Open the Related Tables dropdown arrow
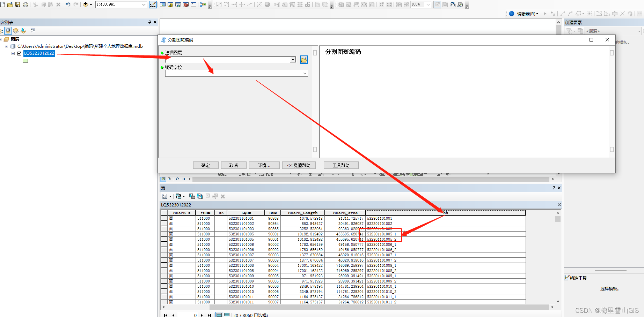 pyautogui.click(x=184, y=196)
